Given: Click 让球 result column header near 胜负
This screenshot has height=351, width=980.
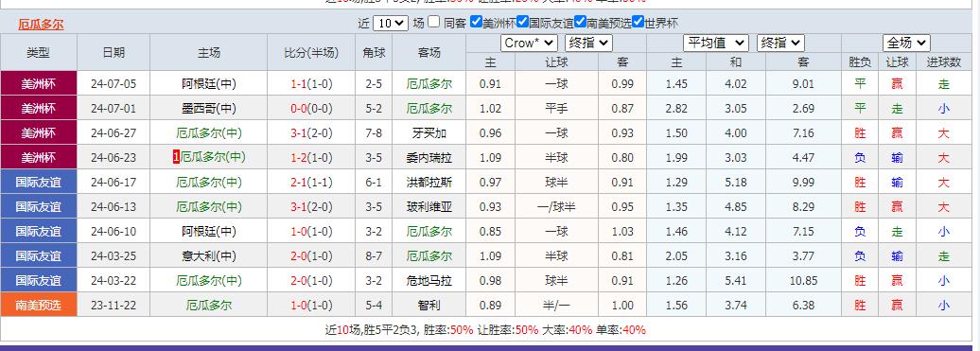Looking at the screenshot, I should (897, 61).
